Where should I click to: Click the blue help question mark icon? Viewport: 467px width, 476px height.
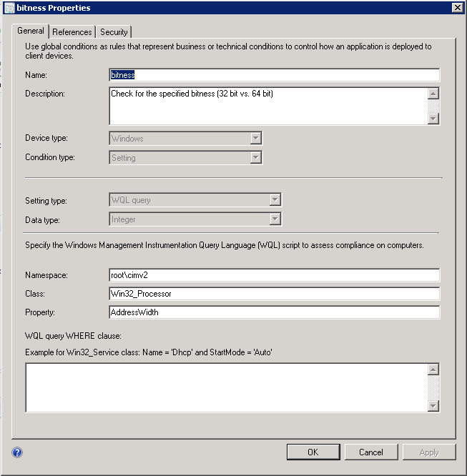tap(17, 452)
